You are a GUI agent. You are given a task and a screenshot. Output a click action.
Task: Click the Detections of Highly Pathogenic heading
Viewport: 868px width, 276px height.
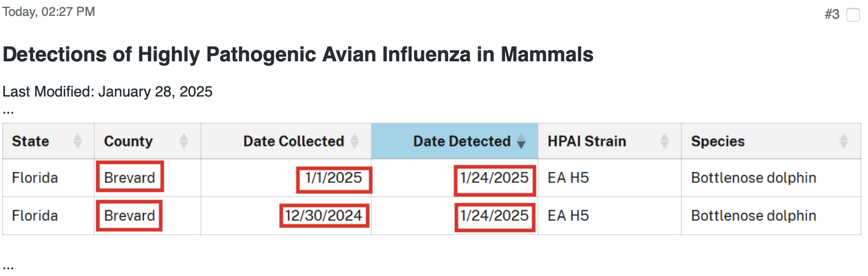[298, 55]
